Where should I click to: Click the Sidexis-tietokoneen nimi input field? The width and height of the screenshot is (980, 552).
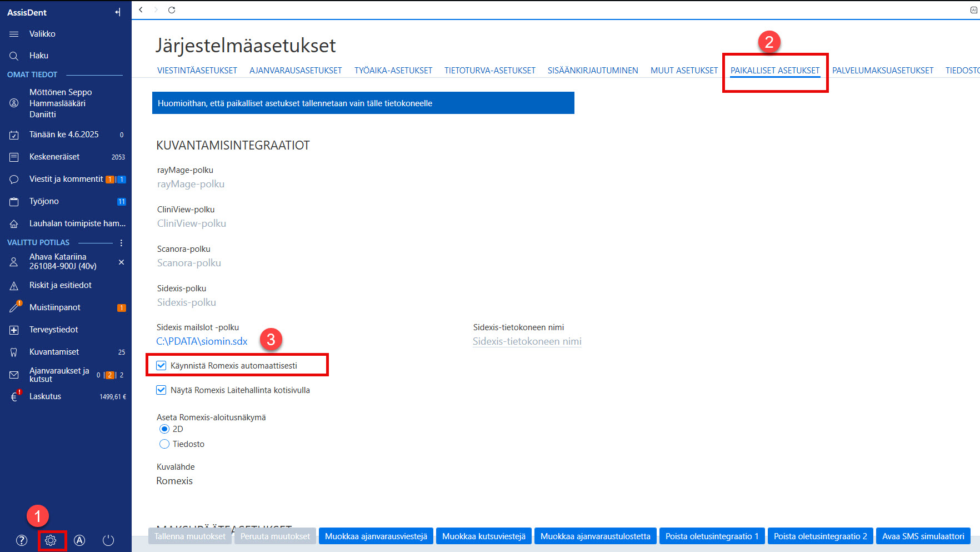click(x=527, y=341)
